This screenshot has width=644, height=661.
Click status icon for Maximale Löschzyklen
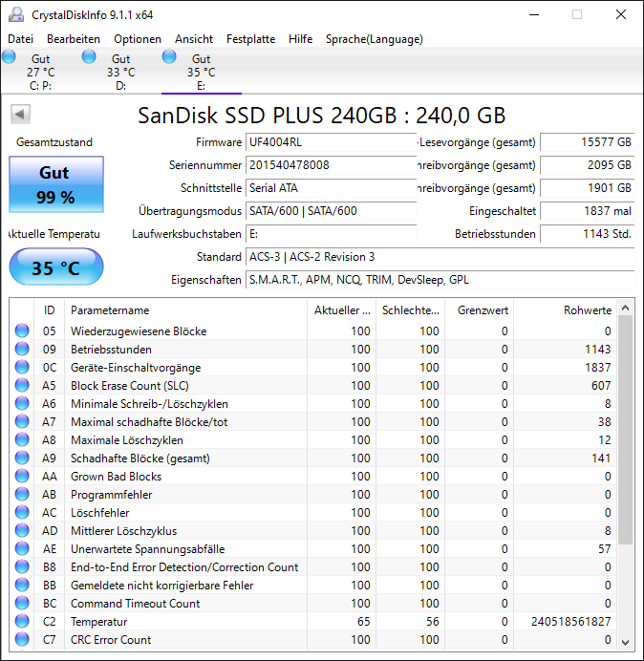pyautogui.click(x=22, y=439)
